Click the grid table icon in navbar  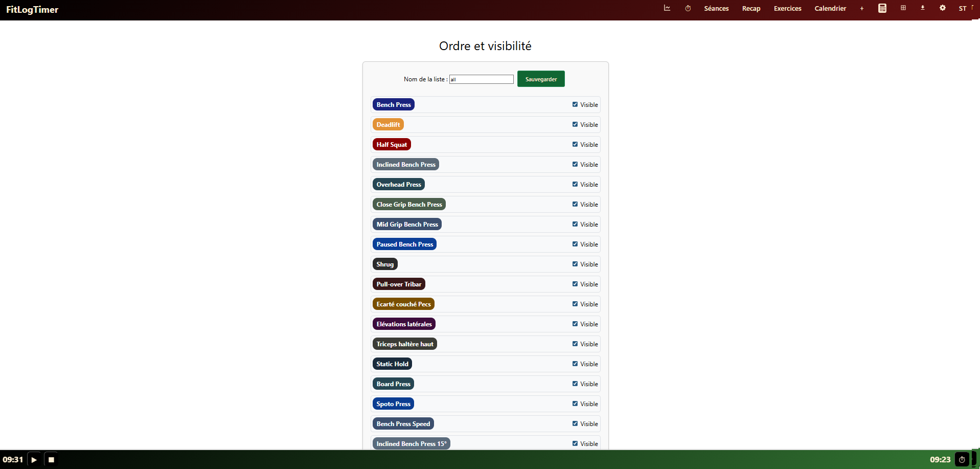pyautogui.click(x=903, y=8)
